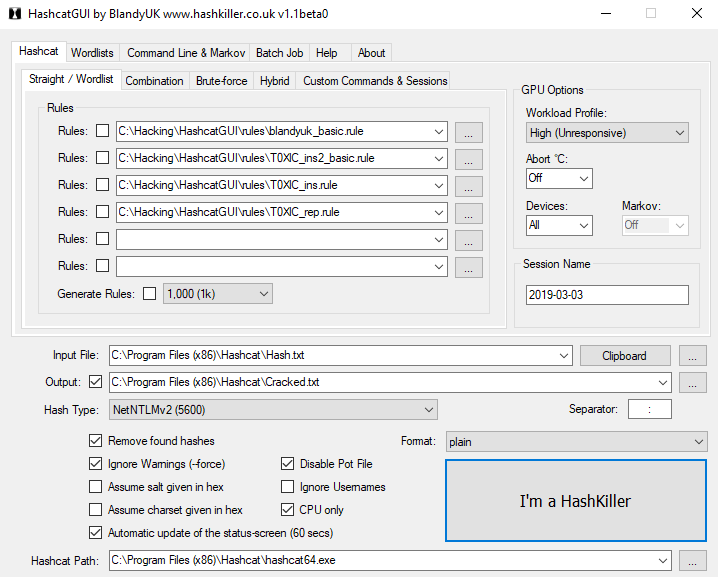Toggle the CPU only checkbox

(288, 510)
